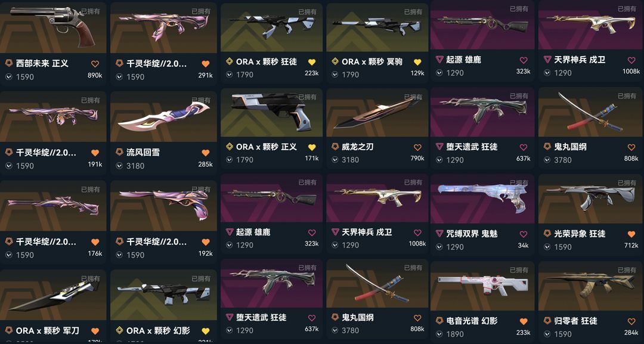Click the orange heart on 光荣异象 狂徒
Screen dimensions: 644x344
631,234
